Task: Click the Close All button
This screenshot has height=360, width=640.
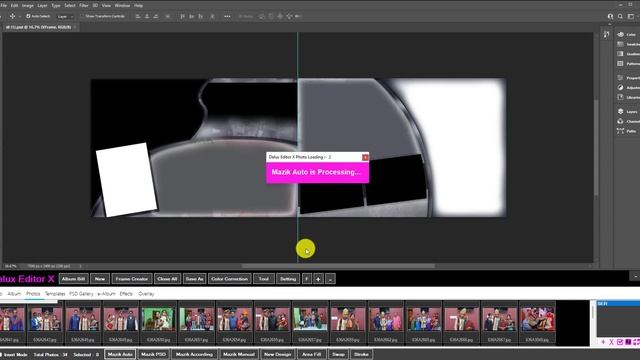Action: click(167, 279)
